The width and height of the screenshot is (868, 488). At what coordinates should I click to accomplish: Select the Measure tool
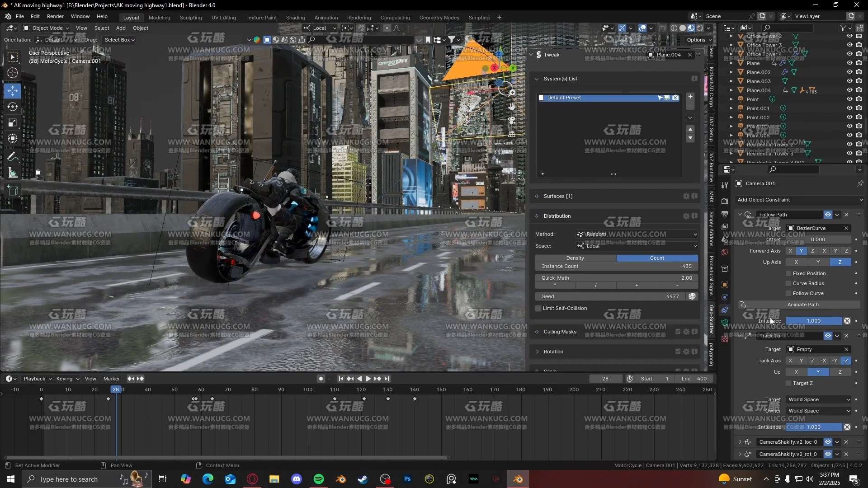13,173
